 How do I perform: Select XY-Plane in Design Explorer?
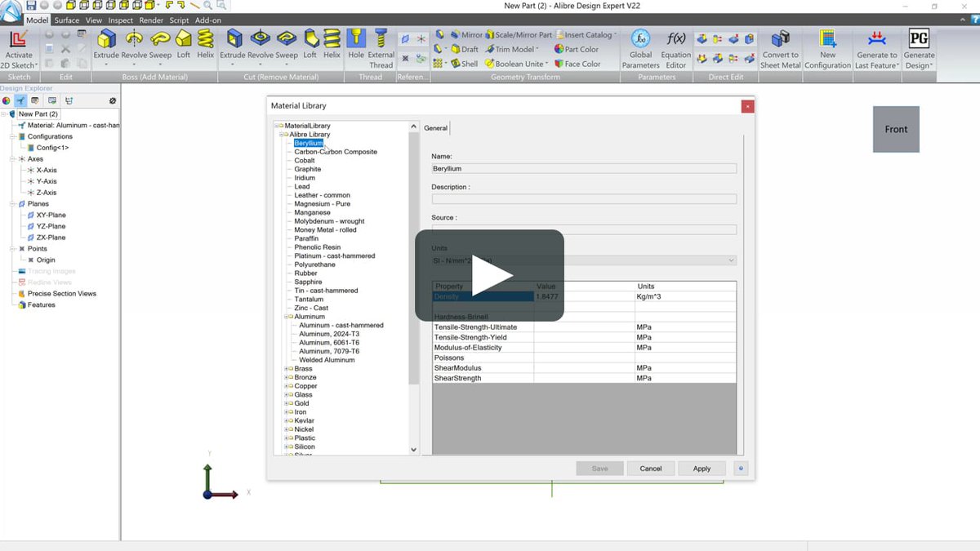pyautogui.click(x=51, y=215)
